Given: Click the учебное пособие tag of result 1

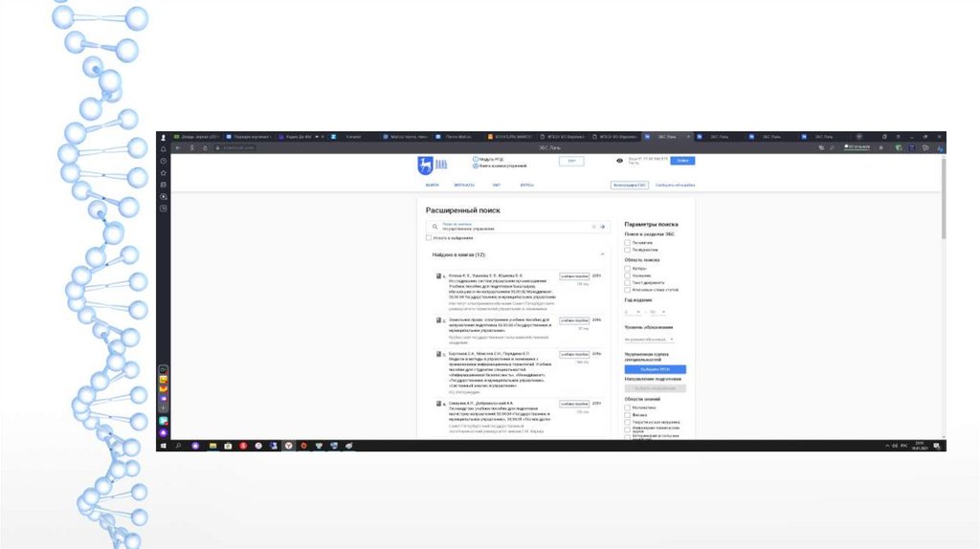Looking at the screenshot, I should tap(574, 276).
